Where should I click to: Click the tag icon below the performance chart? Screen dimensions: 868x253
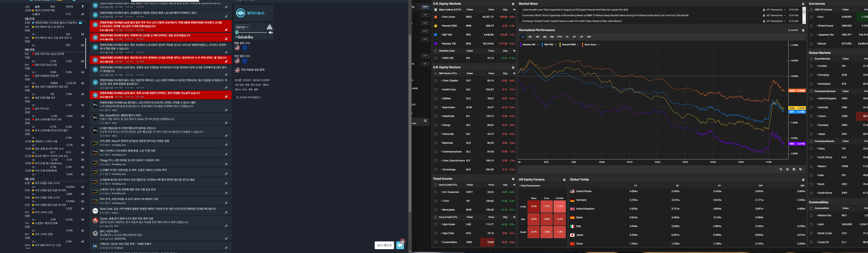[x=800, y=170]
